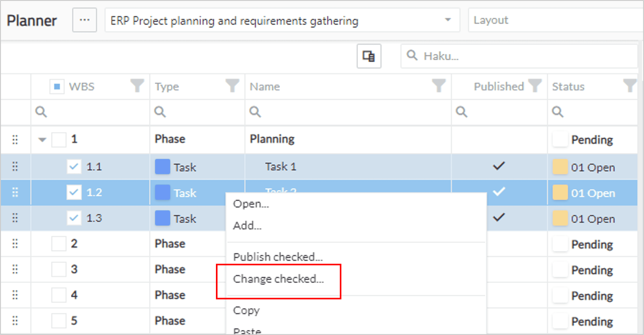
Task: Click the three-dots button next to Planner
Action: pos(84,20)
